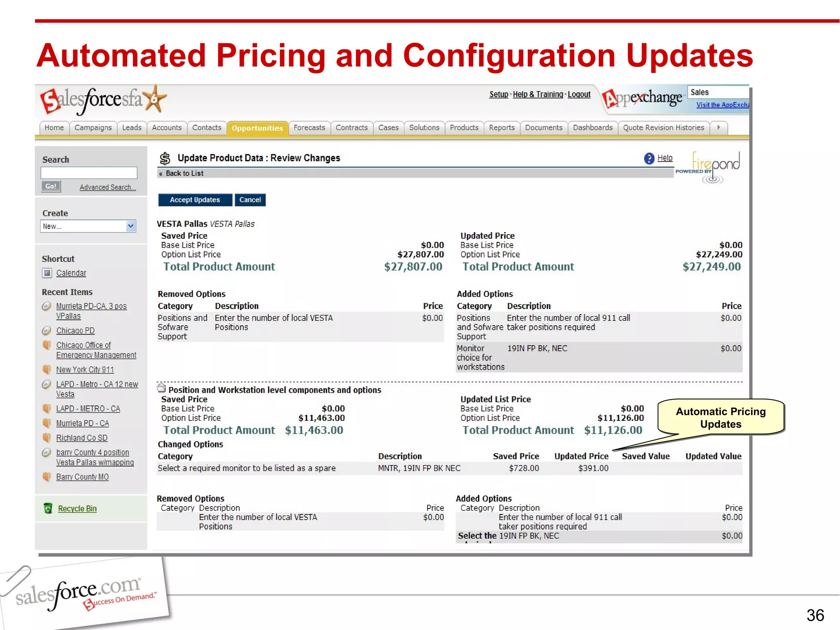Switch to the Campaigns tab
This screenshot has height=630, width=840.
point(93,128)
